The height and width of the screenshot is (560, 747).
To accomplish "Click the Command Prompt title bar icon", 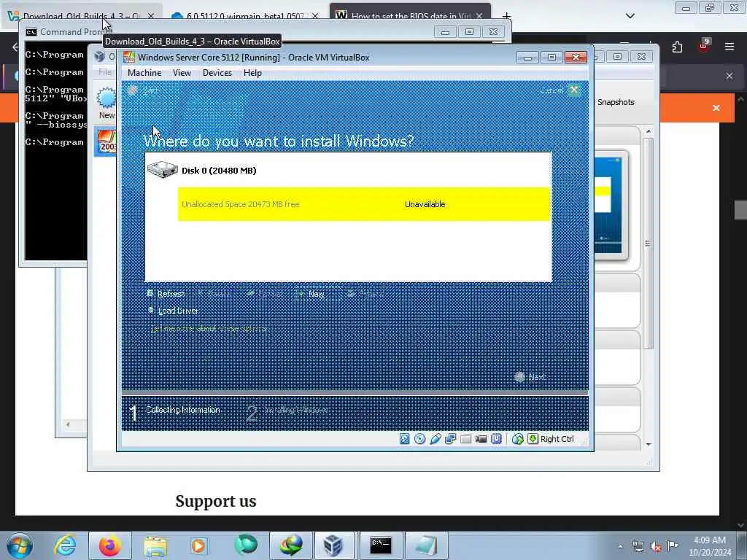I will (x=31, y=32).
